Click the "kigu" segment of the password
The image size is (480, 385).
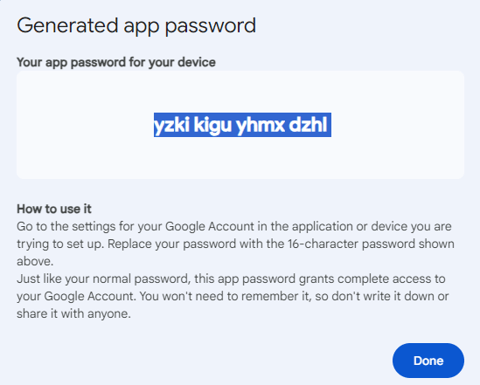212,125
